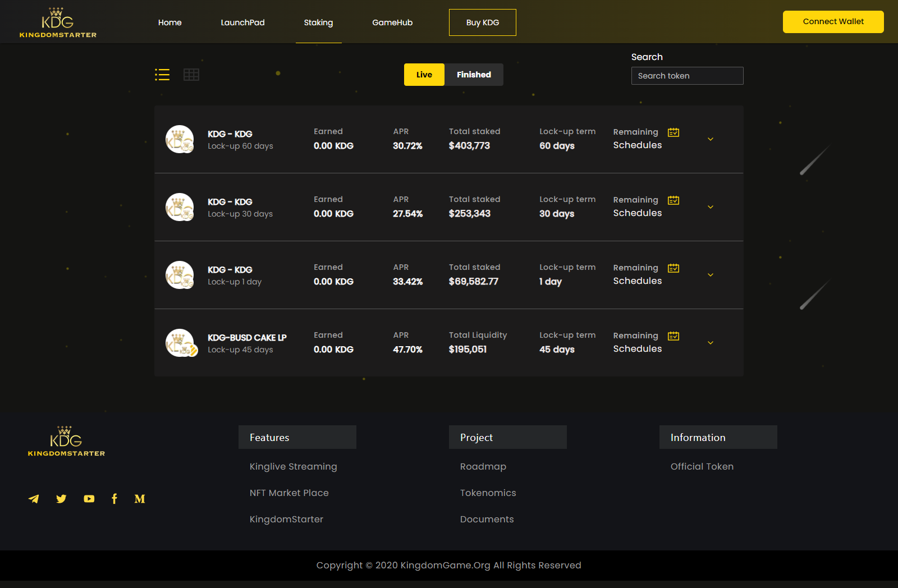Expand the KDG 30 days lock-up pool

(711, 207)
